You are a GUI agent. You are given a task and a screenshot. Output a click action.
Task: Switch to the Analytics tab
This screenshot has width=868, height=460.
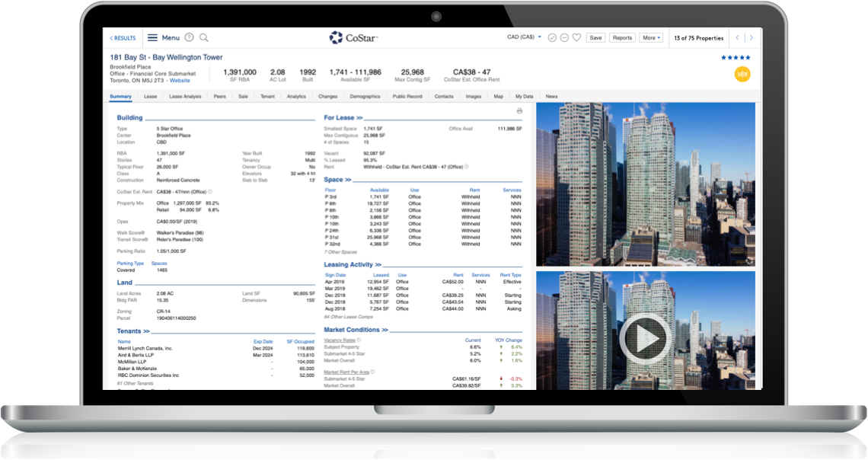[296, 97]
